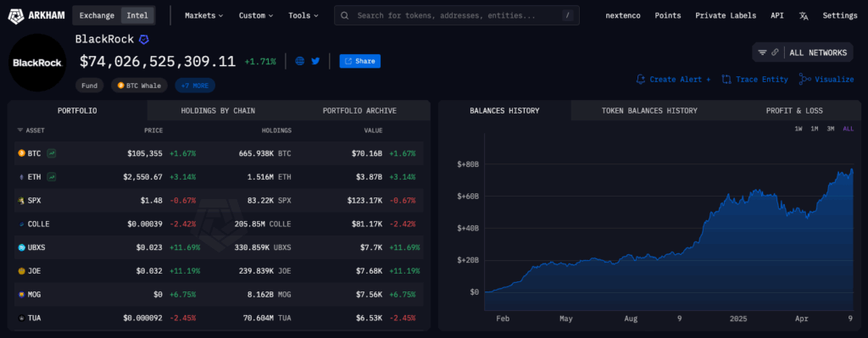Select the 1W chart time range

(x=798, y=129)
